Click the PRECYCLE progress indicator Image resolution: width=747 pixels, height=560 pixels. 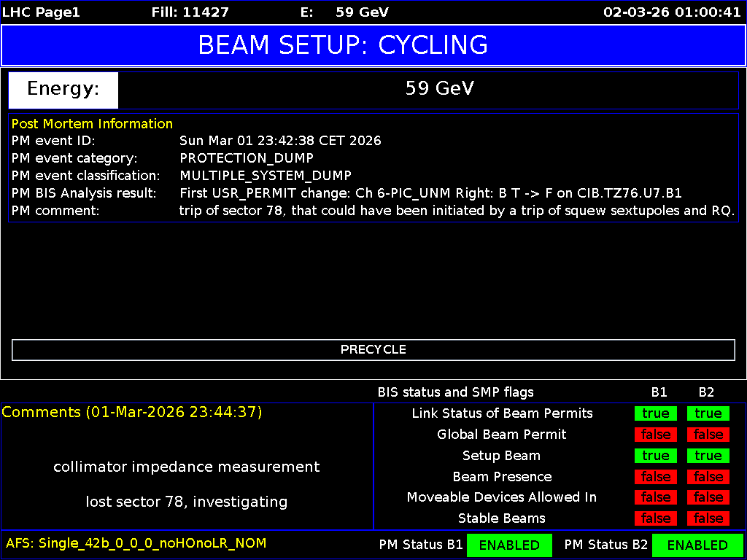[373, 350]
